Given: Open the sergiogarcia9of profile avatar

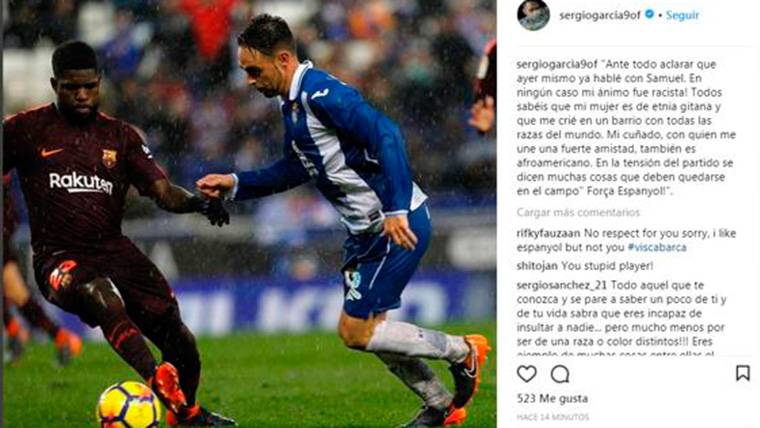Looking at the screenshot, I should coord(533,15).
